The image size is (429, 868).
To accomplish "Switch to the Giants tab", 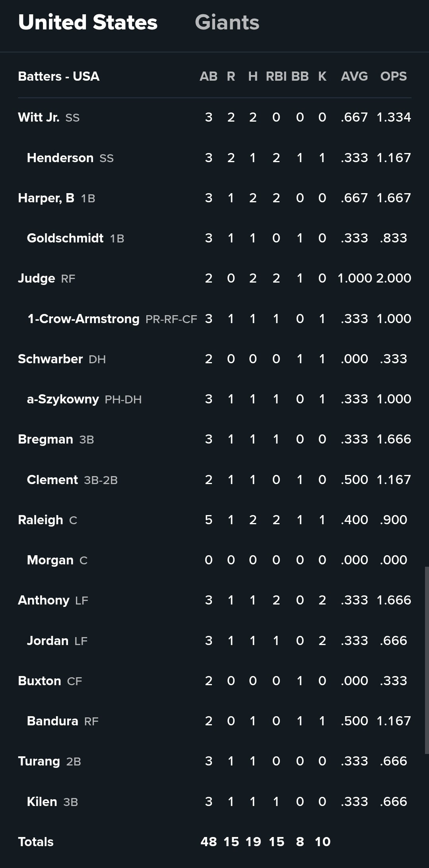I will pos(227,23).
